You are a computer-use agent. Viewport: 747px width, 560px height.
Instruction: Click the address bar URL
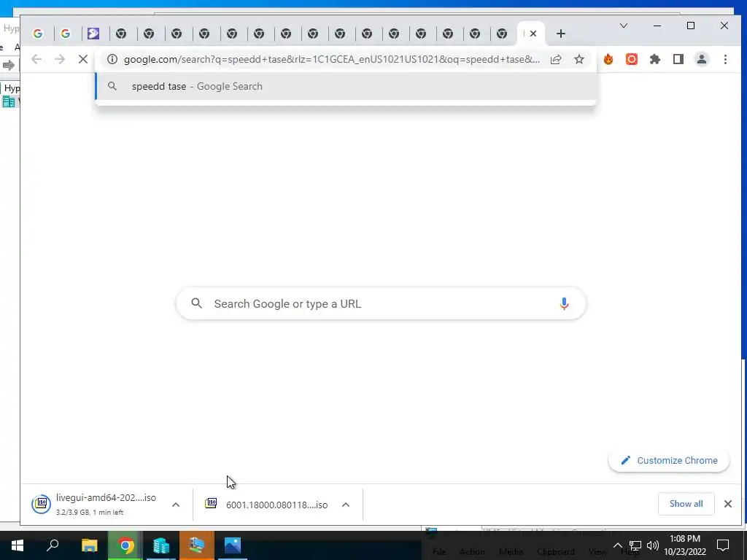coord(332,60)
